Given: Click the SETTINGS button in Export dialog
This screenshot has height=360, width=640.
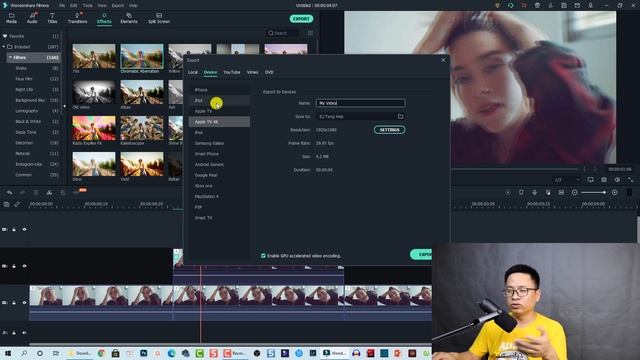Looking at the screenshot, I should pyautogui.click(x=389, y=130).
